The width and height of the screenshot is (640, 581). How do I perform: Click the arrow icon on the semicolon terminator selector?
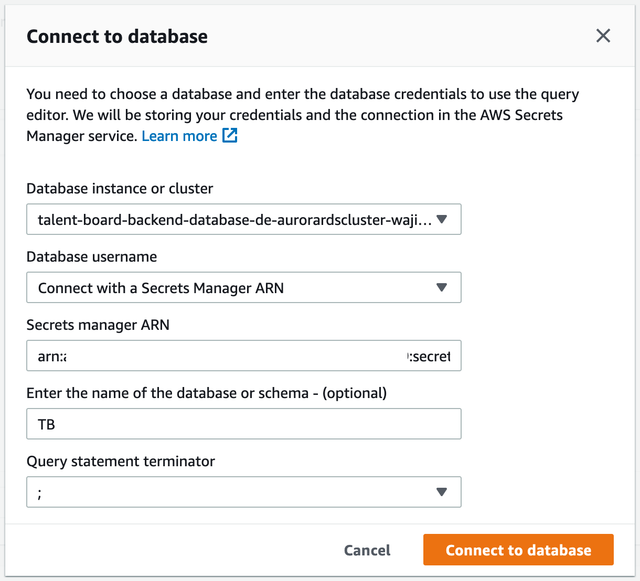(x=442, y=492)
